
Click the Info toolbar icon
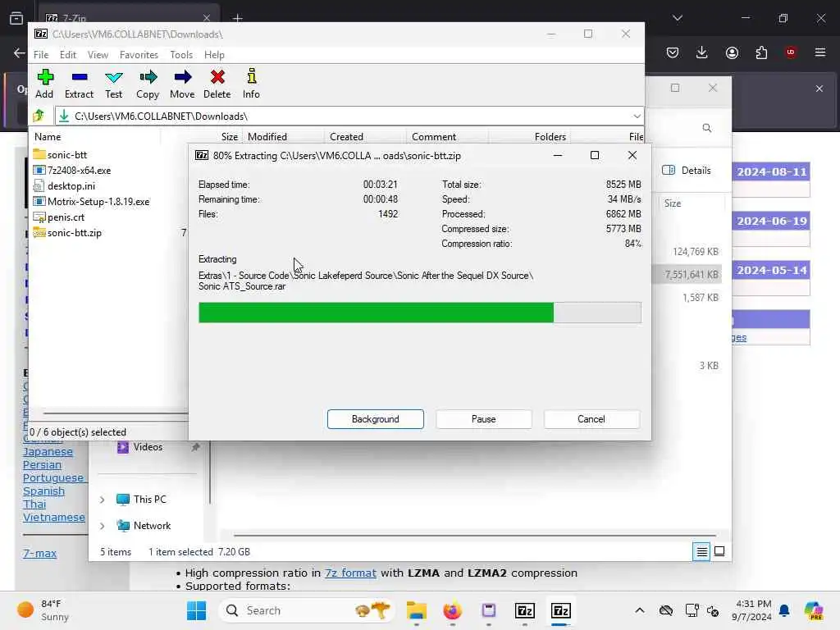tap(251, 84)
